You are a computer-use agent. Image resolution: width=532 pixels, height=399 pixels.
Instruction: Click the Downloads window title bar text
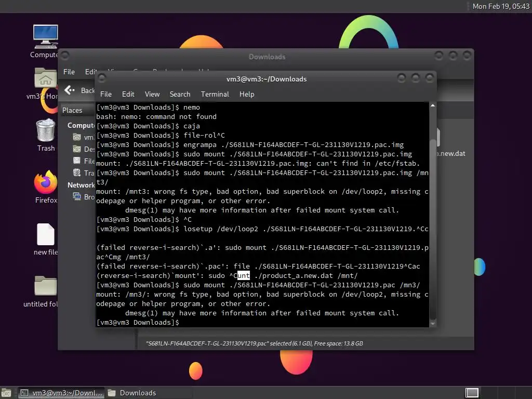[x=267, y=57]
